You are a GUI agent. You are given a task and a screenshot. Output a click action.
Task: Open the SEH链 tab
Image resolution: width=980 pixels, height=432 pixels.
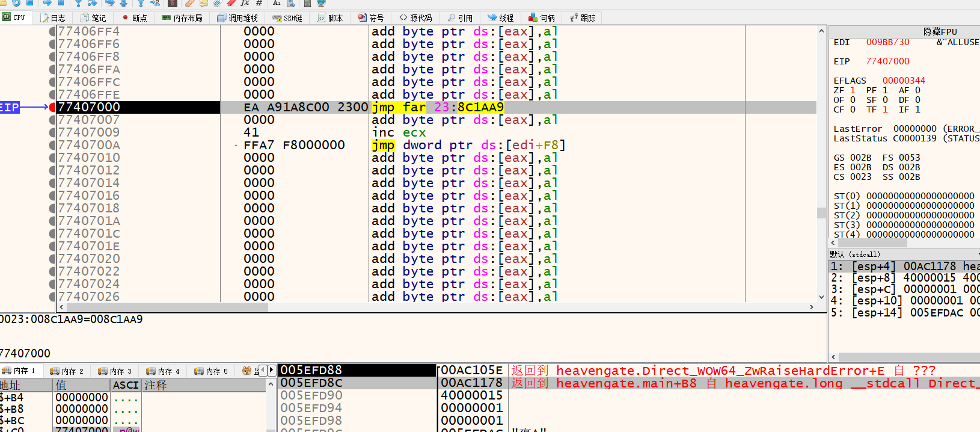287,18
